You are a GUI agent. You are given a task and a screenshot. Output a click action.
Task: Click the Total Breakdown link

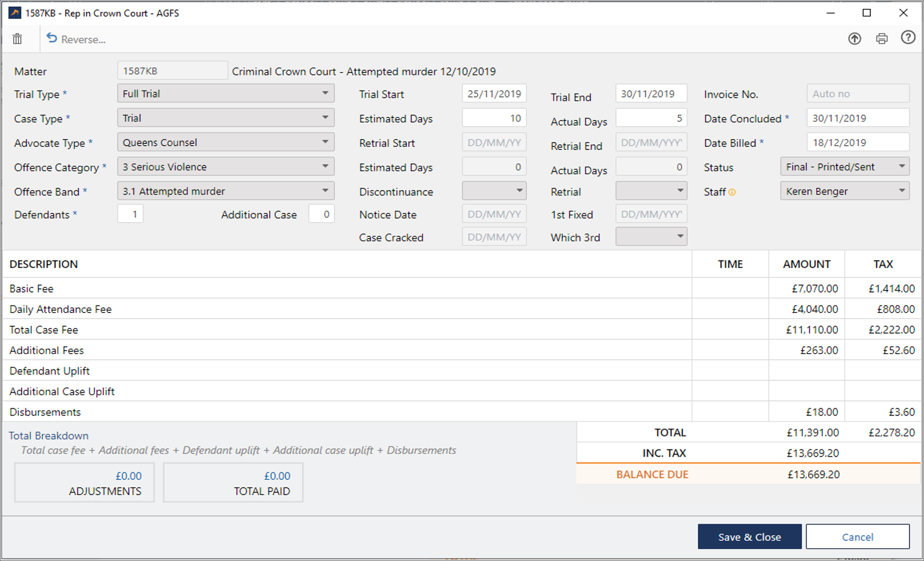point(49,436)
